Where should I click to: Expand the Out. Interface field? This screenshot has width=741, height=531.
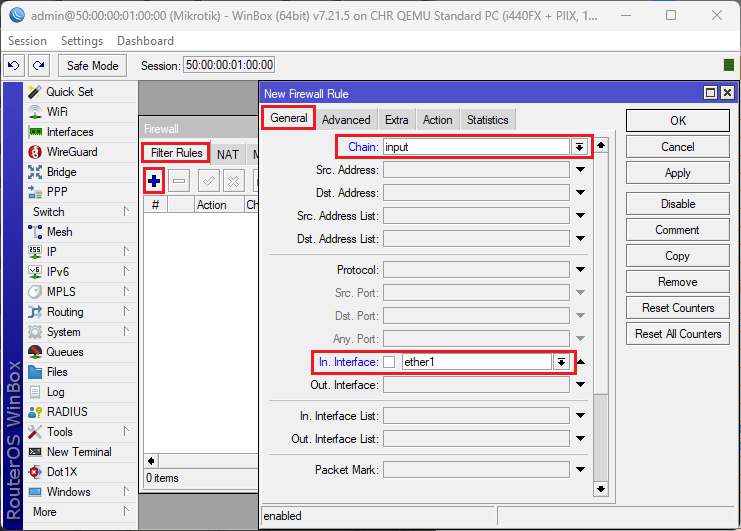(x=580, y=385)
